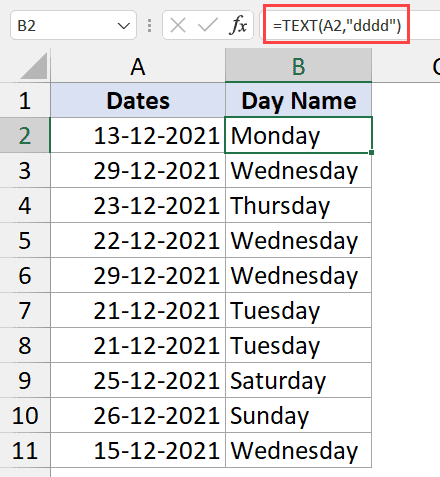Click the Name Box showing B2
440x477 pixels.
point(73,25)
